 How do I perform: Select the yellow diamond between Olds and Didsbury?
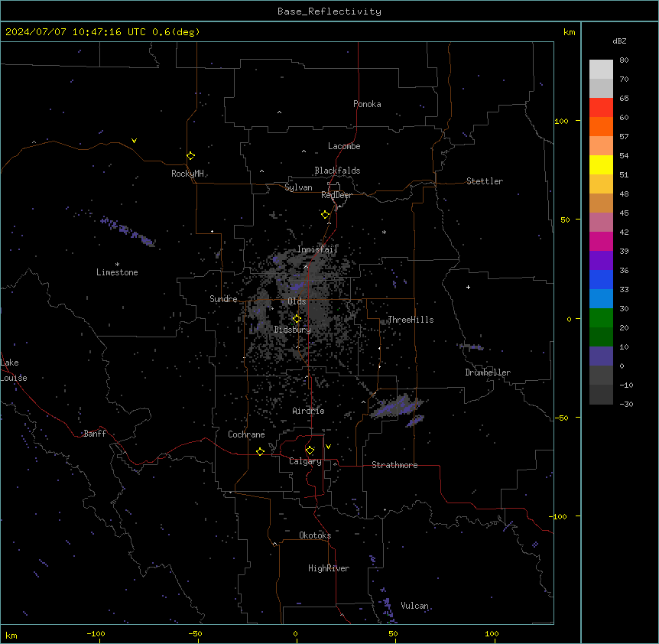click(297, 319)
